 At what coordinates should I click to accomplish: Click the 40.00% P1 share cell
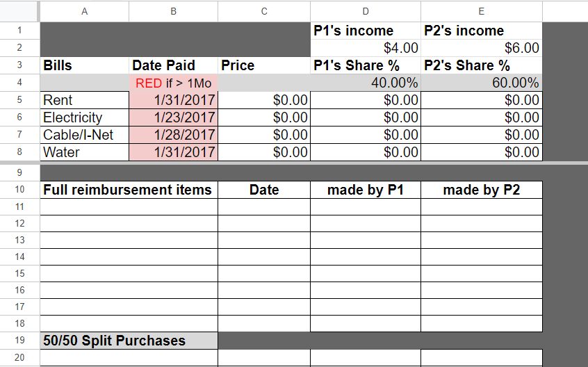(366, 83)
